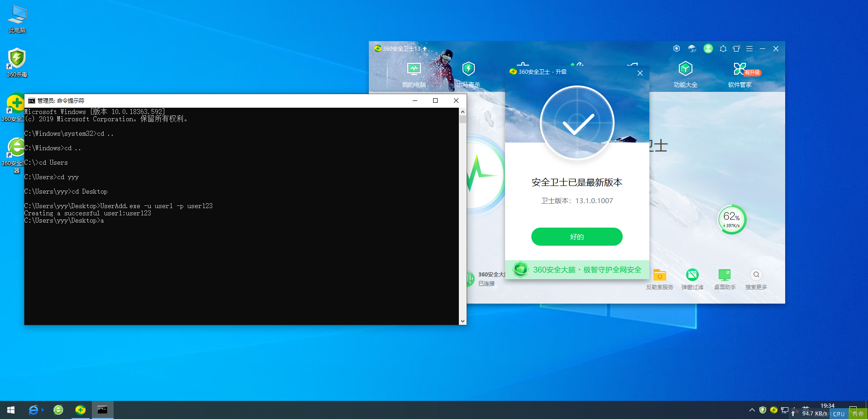The height and width of the screenshot is (419, 868).
Task: Open 我的电脑 tab in 360 Security Guard
Action: (414, 75)
